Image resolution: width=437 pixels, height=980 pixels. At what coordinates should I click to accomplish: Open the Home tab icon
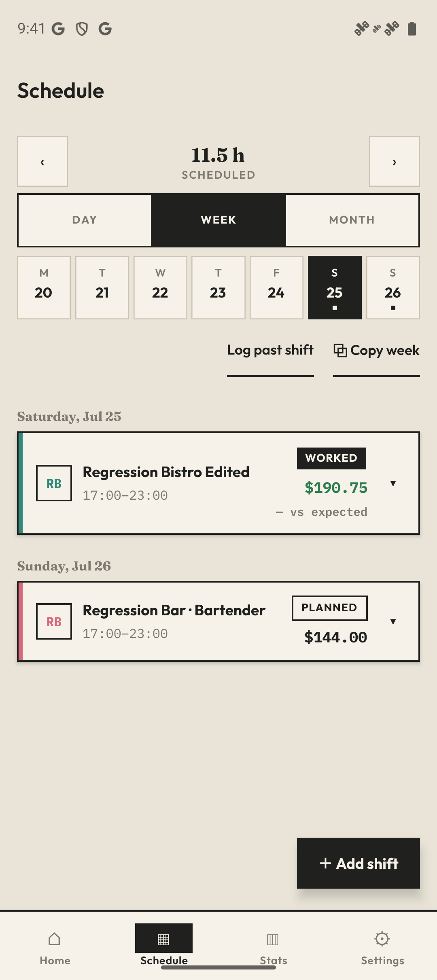point(54,939)
